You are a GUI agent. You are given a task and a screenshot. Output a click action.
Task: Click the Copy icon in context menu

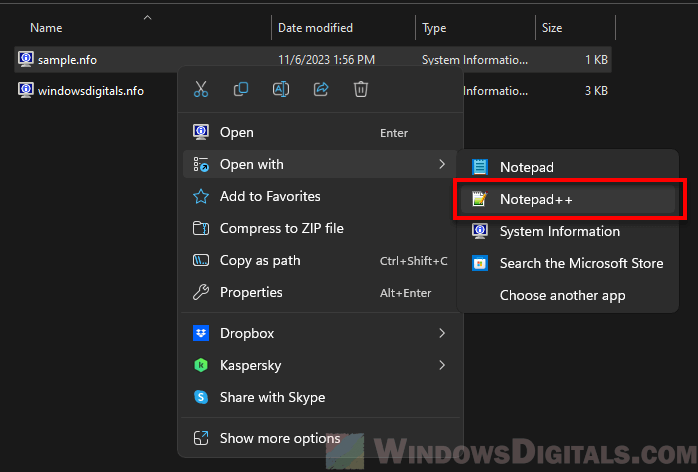click(241, 90)
